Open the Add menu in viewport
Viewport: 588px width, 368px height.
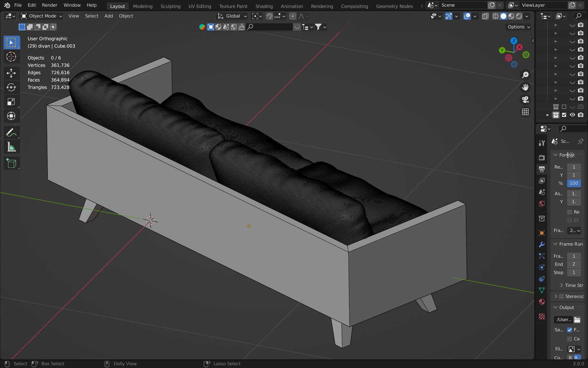tap(109, 16)
